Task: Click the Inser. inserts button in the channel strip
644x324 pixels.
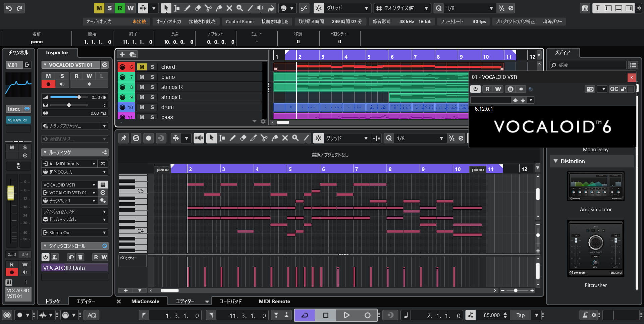Action: 18,109
